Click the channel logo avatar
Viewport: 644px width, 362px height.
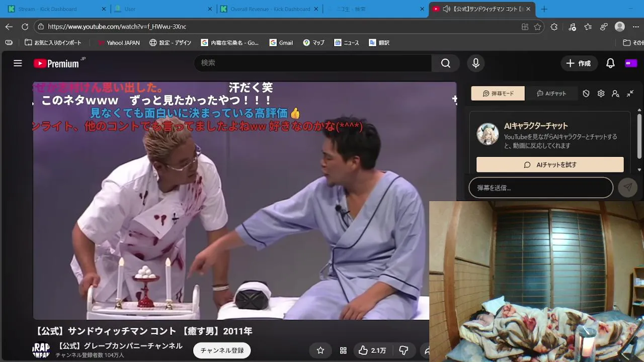pos(41,350)
